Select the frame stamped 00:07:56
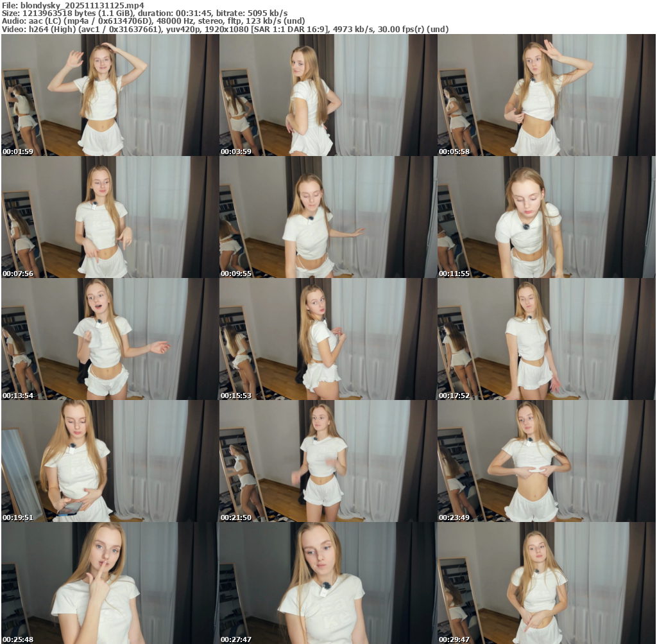The image size is (657, 644). [x=110, y=217]
